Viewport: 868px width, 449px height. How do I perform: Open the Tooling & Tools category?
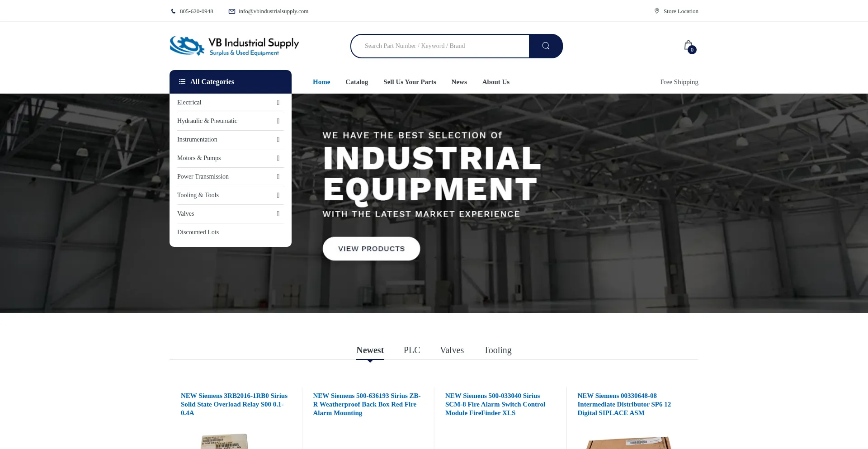(x=198, y=195)
